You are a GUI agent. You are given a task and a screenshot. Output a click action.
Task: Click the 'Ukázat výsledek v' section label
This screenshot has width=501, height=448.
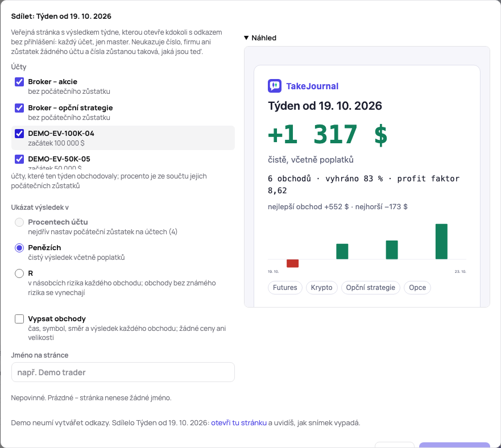(40, 208)
